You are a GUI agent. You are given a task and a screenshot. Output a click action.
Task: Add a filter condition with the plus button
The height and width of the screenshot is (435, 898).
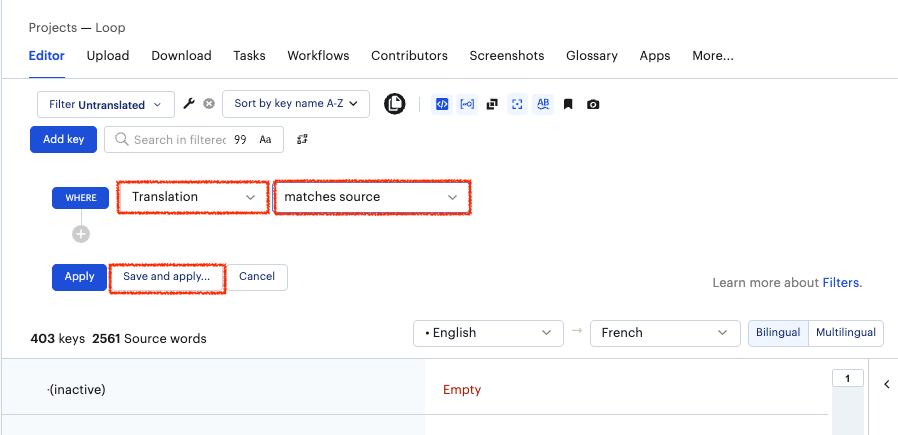(81, 234)
